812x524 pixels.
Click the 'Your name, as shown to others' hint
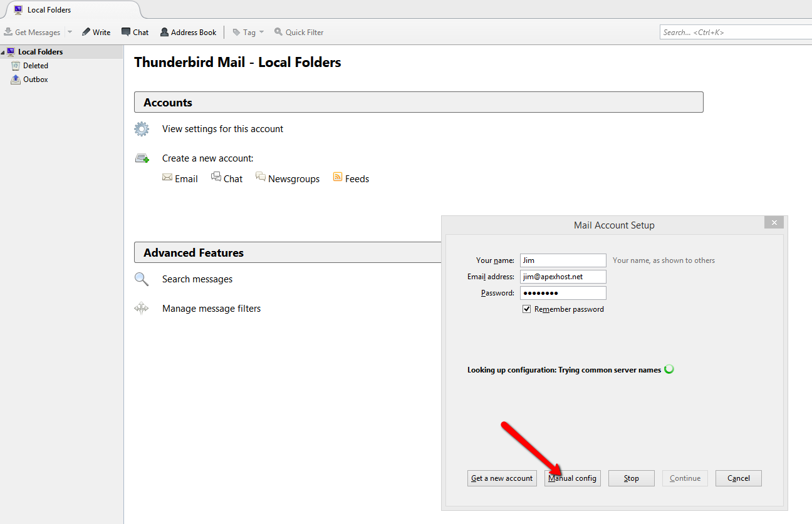coord(664,260)
